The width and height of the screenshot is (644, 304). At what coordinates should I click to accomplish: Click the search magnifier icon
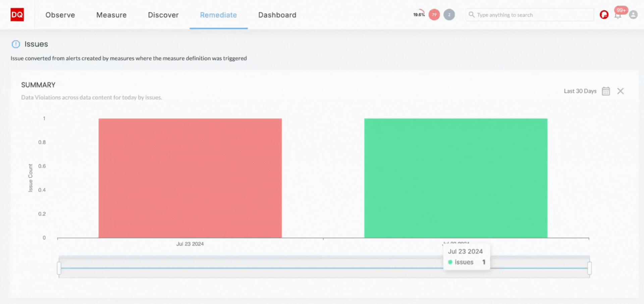471,15
